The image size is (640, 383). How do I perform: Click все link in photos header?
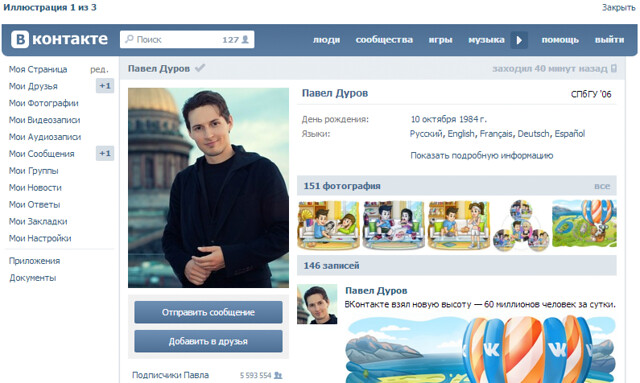[x=602, y=186]
